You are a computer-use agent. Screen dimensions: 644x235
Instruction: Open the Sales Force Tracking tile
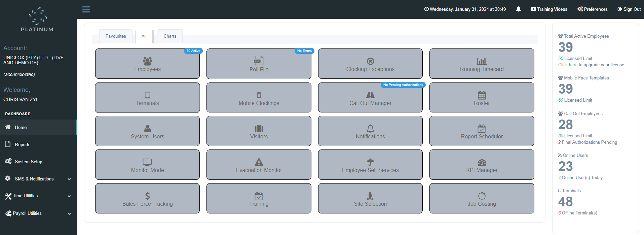pyautogui.click(x=147, y=199)
